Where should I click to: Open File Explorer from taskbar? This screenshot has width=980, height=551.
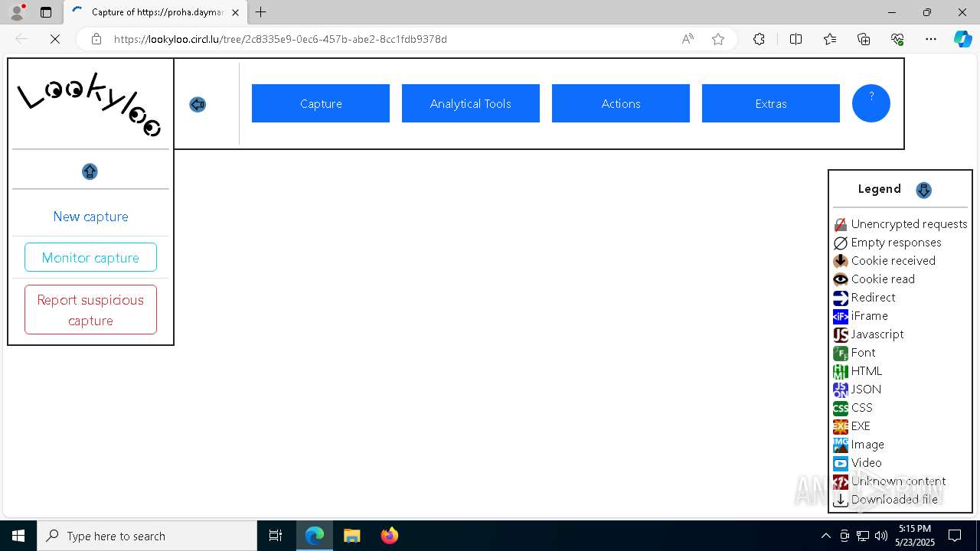tap(351, 536)
